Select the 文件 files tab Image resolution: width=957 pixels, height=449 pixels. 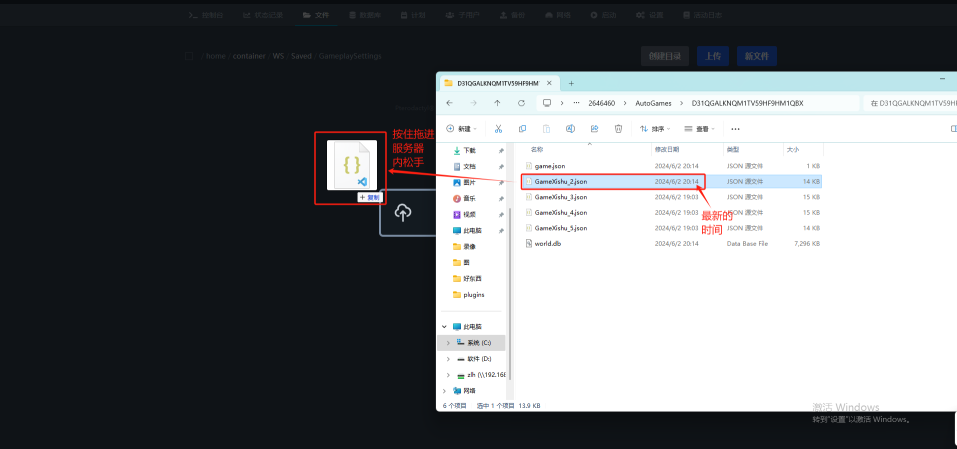pyautogui.click(x=316, y=15)
